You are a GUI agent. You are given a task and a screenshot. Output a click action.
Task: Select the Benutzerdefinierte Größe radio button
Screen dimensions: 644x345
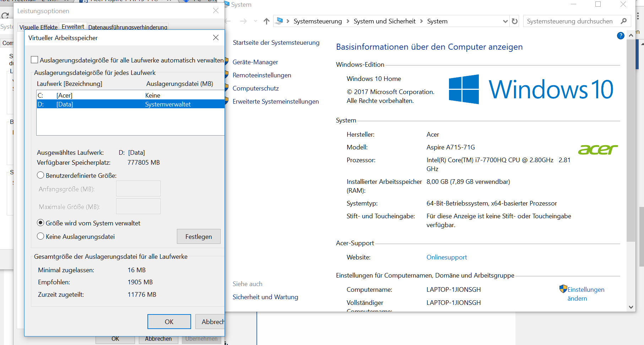pos(40,175)
